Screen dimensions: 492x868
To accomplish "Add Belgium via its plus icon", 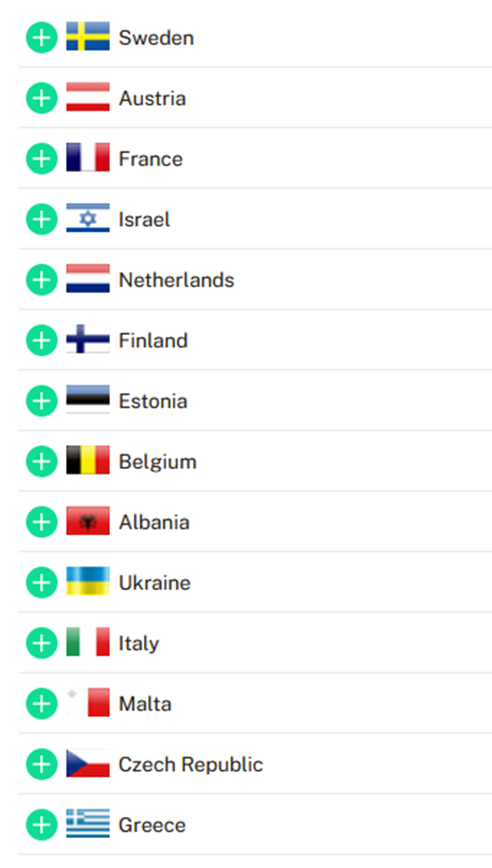I will pyautogui.click(x=42, y=461).
